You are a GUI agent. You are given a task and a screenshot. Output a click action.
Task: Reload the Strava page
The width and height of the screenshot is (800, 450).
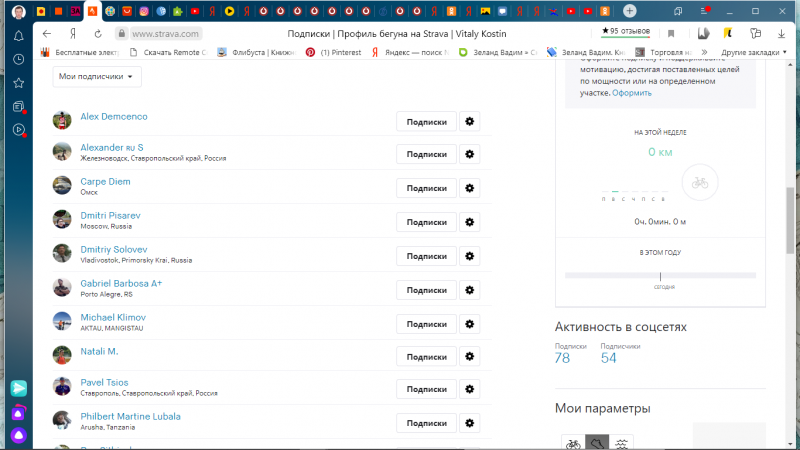pos(98,34)
